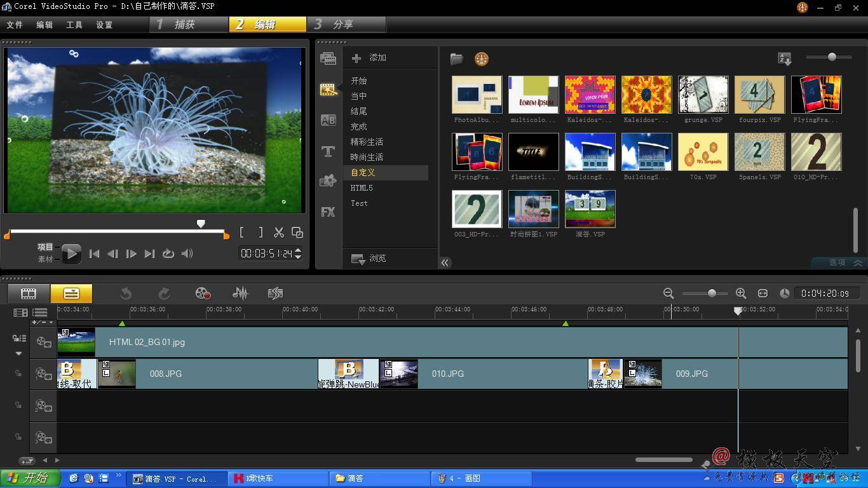Click the Redo arrow in timeline toolbar
Viewport: 868px width, 488px height.
tap(164, 294)
